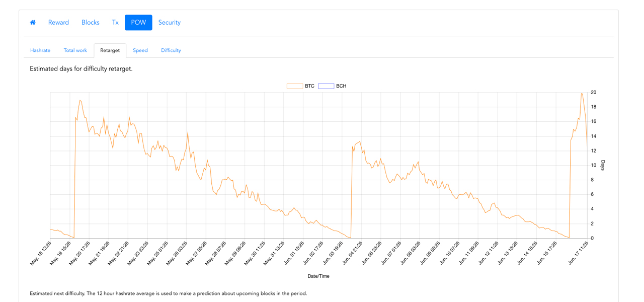The width and height of the screenshot is (644, 302).
Task: Click the y-axis value 6
Action: [x=593, y=195]
